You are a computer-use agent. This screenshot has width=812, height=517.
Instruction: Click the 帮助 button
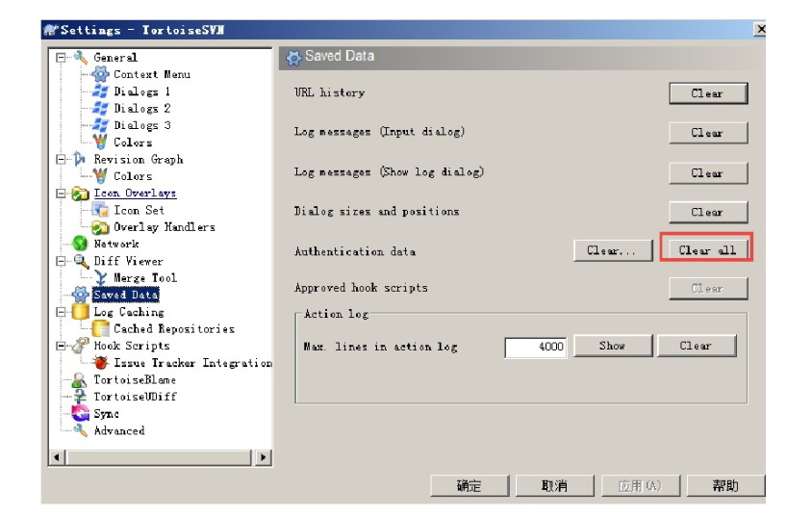pyautogui.click(x=725, y=486)
